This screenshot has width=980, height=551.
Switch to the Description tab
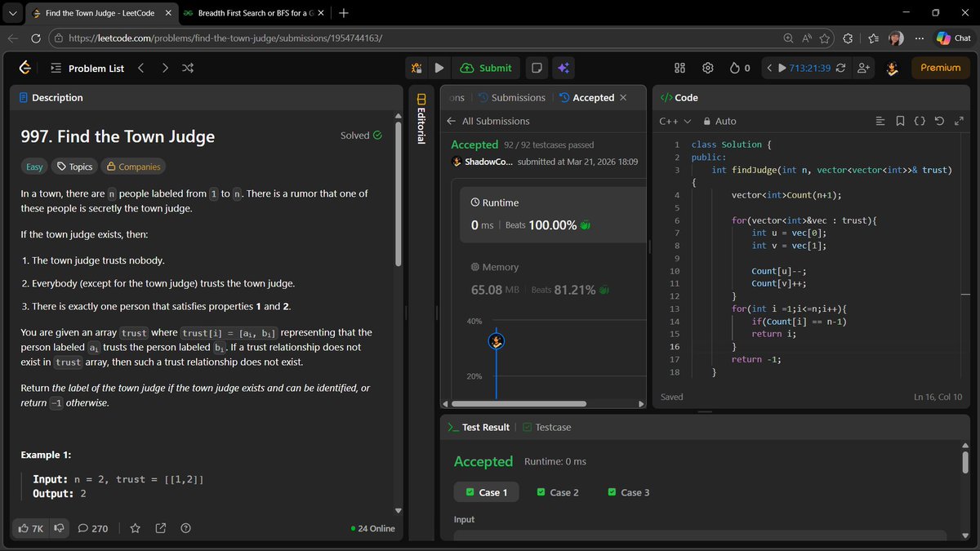coord(51,97)
